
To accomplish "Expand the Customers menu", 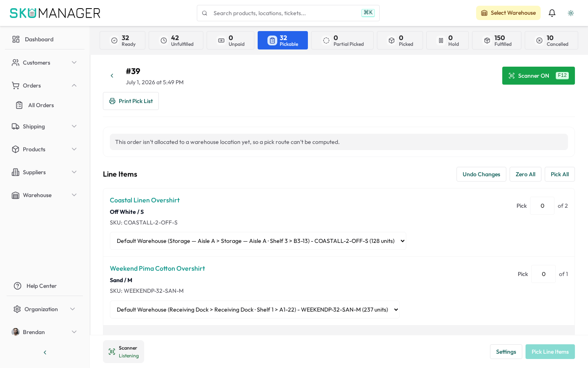I will pyautogui.click(x=45, y=63).
